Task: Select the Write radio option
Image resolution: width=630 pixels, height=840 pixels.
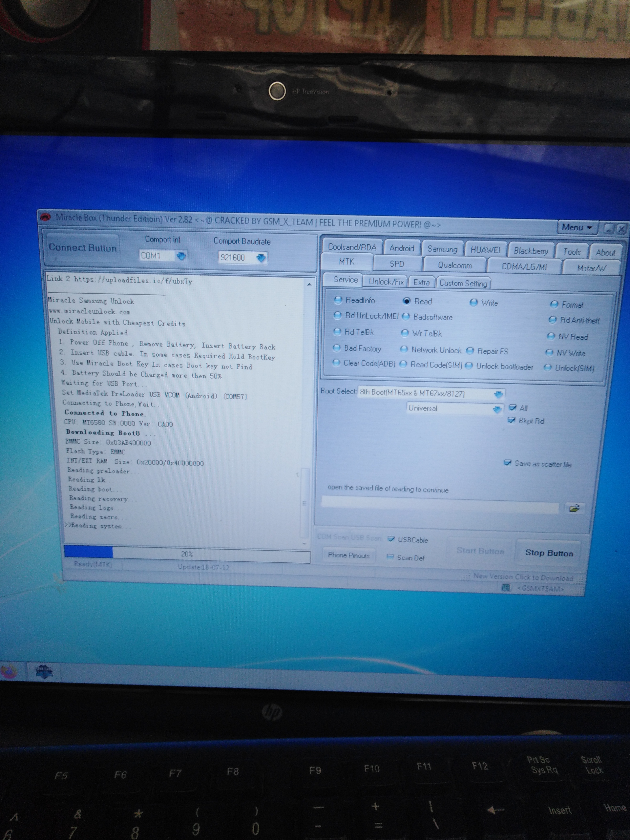Action: point(474,303)
